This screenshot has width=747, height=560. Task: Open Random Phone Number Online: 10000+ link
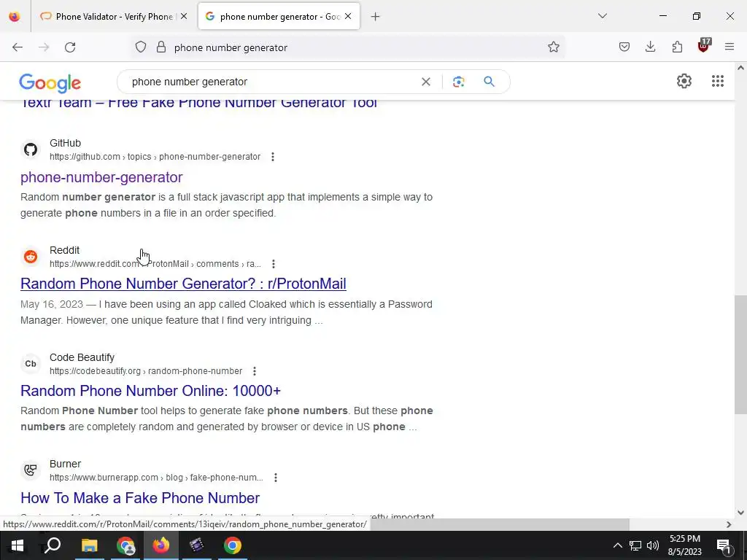point(150,391)
